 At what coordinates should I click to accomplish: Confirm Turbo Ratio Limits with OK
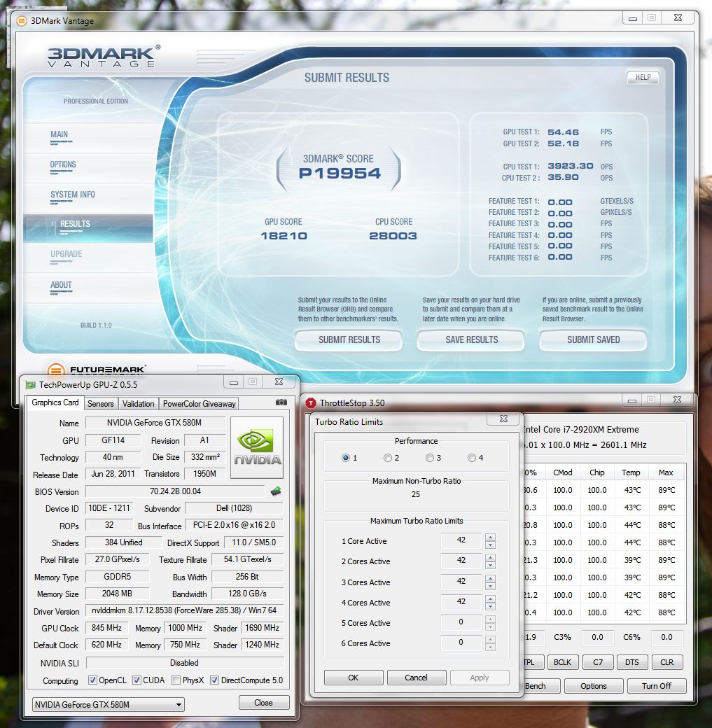click(x=354, y=678)
